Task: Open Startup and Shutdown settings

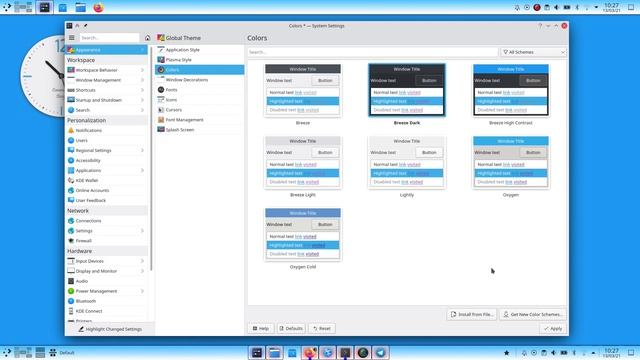Action: point(107,100)
